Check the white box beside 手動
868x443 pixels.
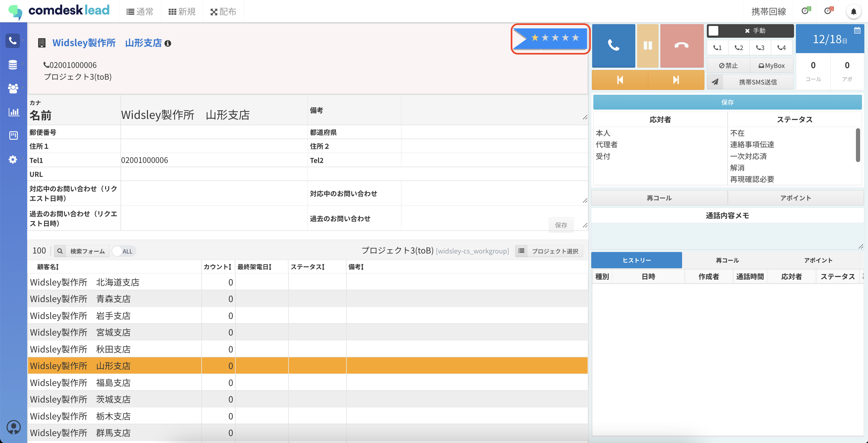(713, 31)
